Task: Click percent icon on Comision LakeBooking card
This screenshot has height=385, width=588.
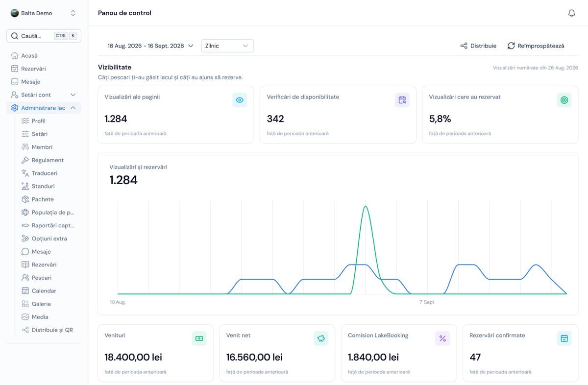Action: coord(442,338)
